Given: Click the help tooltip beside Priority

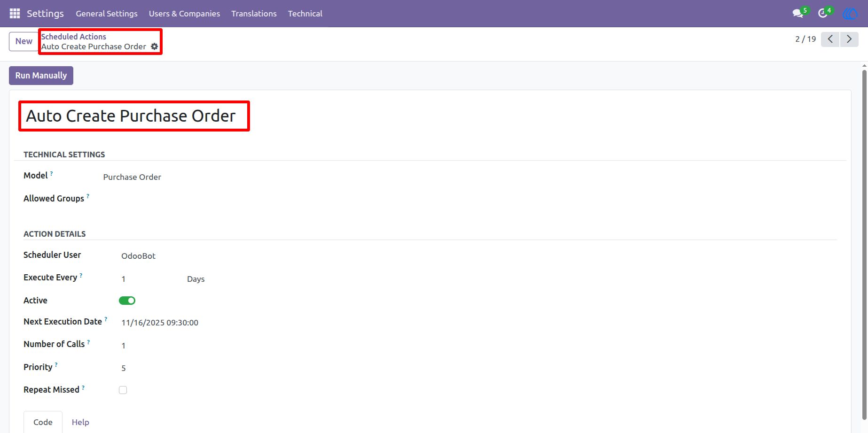Looking at the screenshot, I should click(56, 365).
